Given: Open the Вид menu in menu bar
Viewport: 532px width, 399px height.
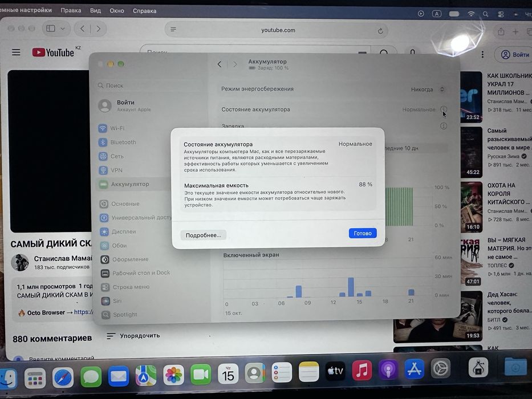Looking at the screenshot, I should pos(95,10).
